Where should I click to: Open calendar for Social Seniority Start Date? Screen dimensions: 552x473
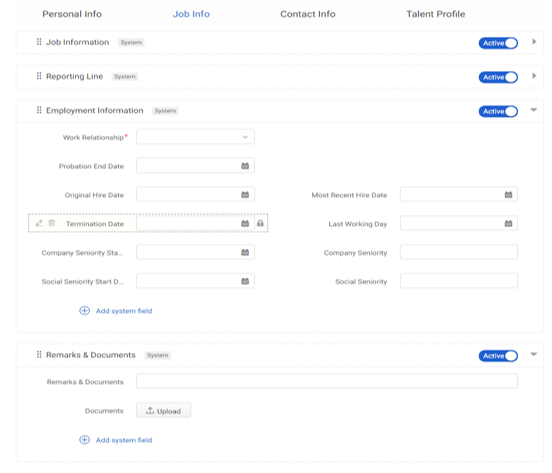pyautogui.click(x=245, y=281)
